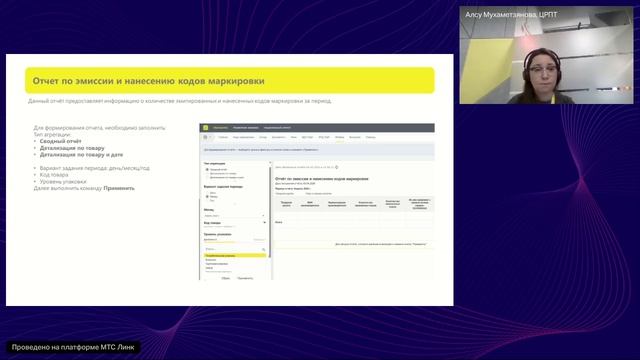This screenshot has height=360, width=640.
Task: Click the refresh icon next to the report update date
Action: coord(337,167)
